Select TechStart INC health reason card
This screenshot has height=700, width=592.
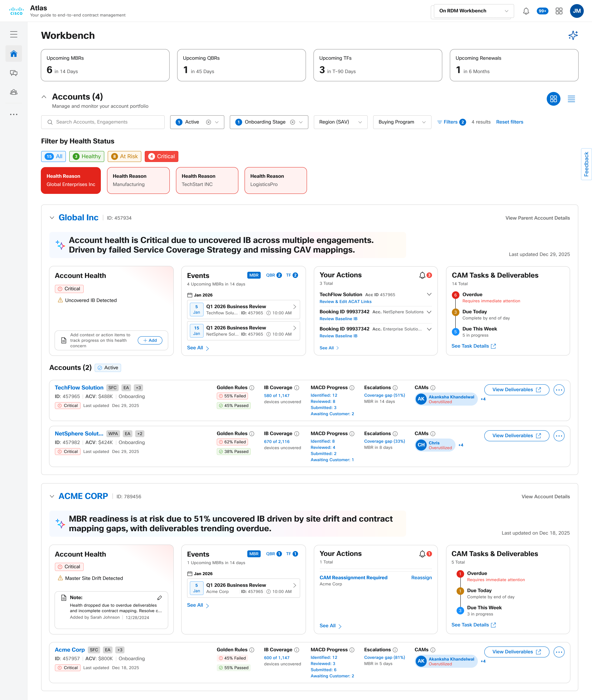pyautogui.click(x=207, y=181)
